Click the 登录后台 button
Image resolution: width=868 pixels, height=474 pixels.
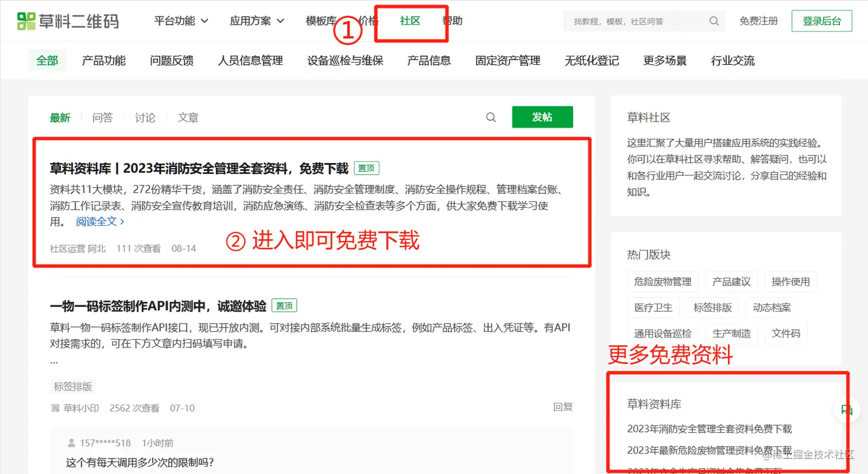coord(821,21)
